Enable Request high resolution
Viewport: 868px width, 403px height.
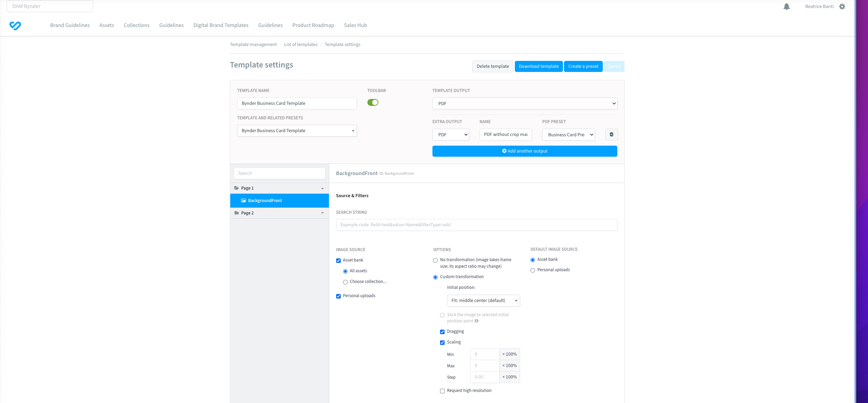coord(442,391)
